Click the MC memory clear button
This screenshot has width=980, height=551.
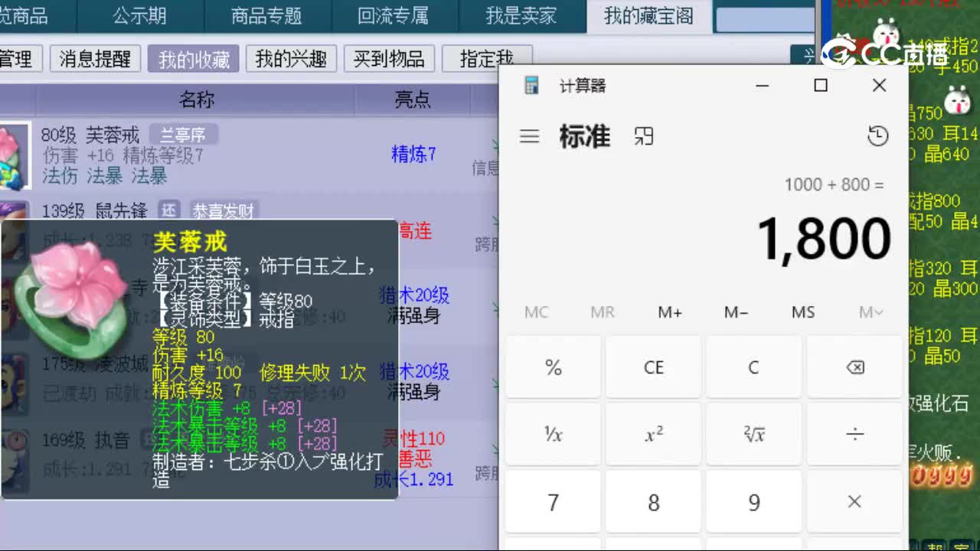coord(537,312)
